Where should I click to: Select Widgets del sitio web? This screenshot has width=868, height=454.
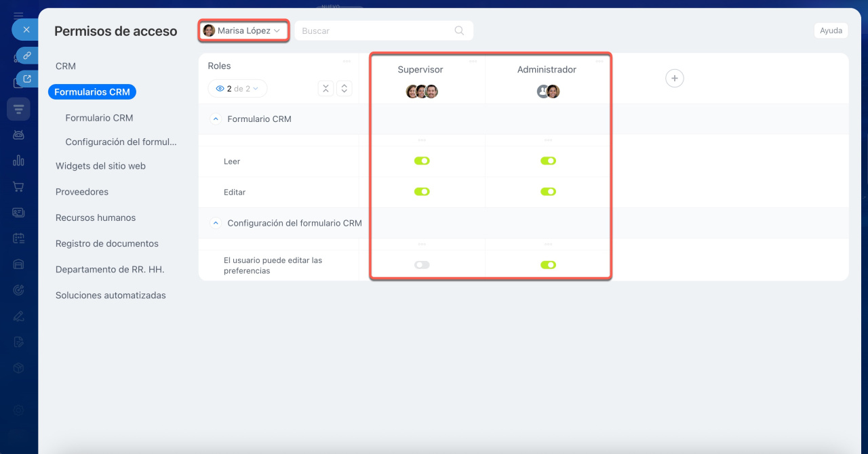(100, 166)
